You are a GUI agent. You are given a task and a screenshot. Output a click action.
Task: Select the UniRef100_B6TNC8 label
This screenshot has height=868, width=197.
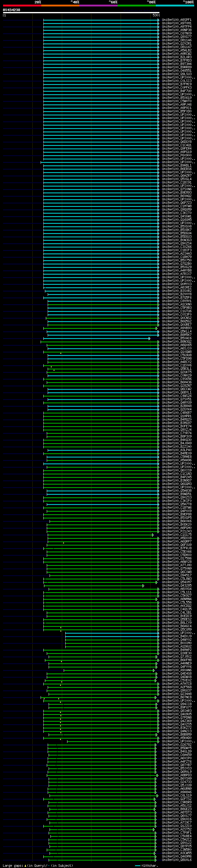point(176,697)
